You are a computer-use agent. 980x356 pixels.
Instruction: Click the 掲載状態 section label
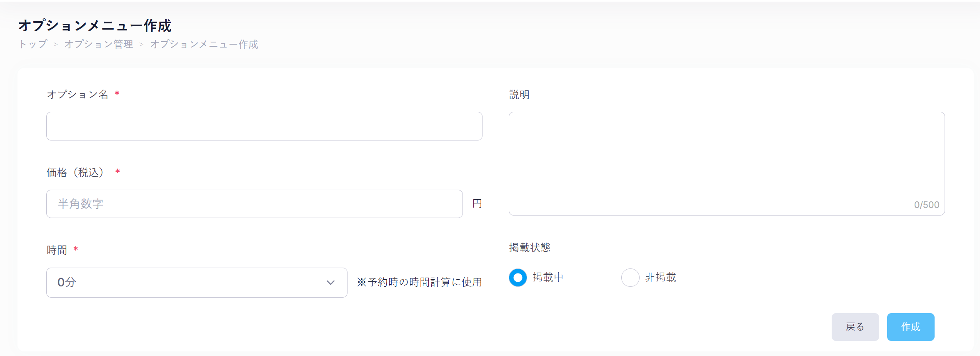(x=530, y=248)
